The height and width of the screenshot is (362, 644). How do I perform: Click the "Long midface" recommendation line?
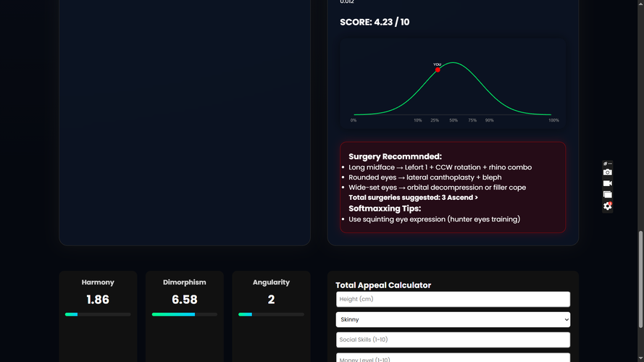point(440,167)
